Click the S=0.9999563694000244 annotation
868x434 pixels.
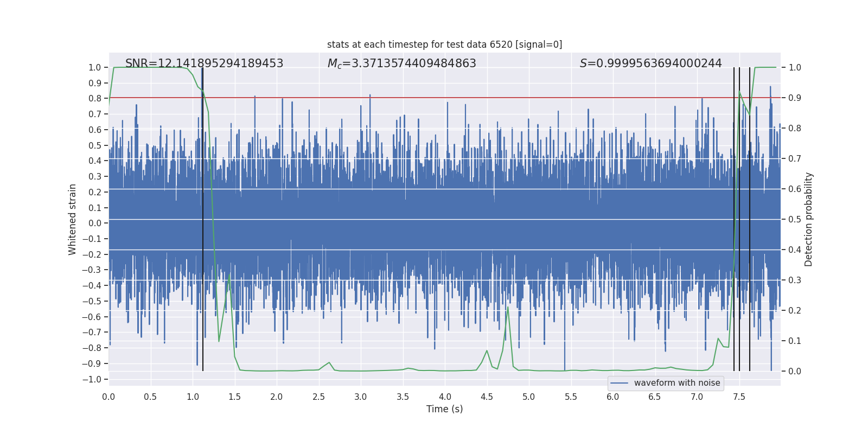pyautogui.click(x=651, y=63)
